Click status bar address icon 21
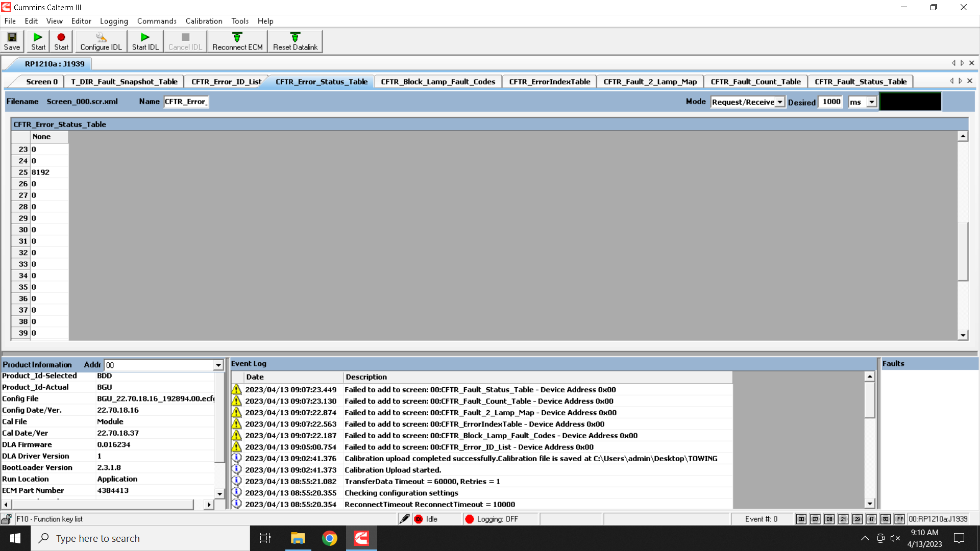The width and height of the screenshot is (980, 551). click(x=843, y=519)
